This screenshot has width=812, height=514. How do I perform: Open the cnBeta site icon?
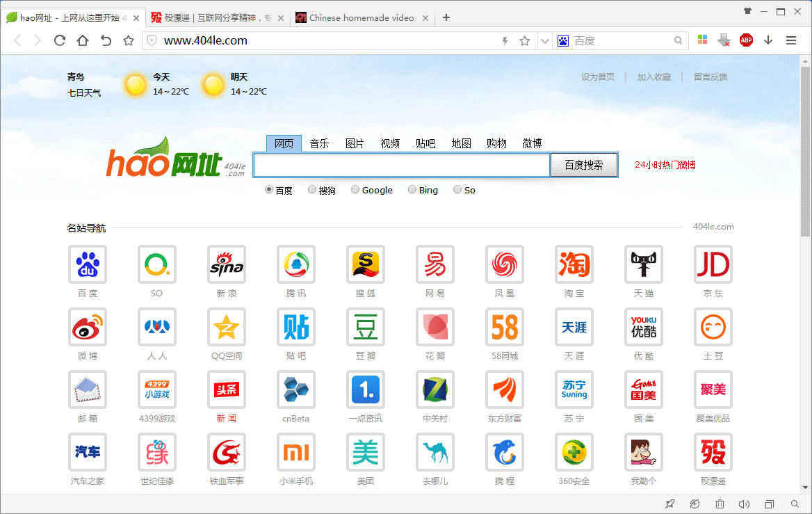tap(295, 389)
